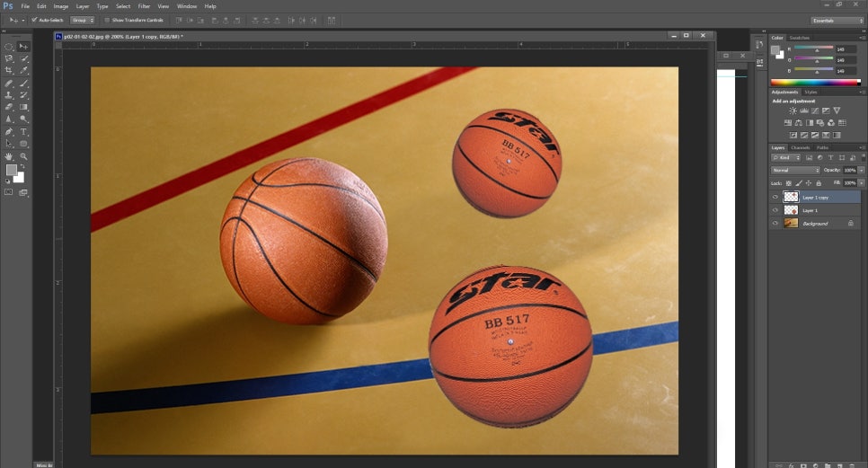Toggle the Auto-Select checkbox
868x468 pixels.
point(34,20)
